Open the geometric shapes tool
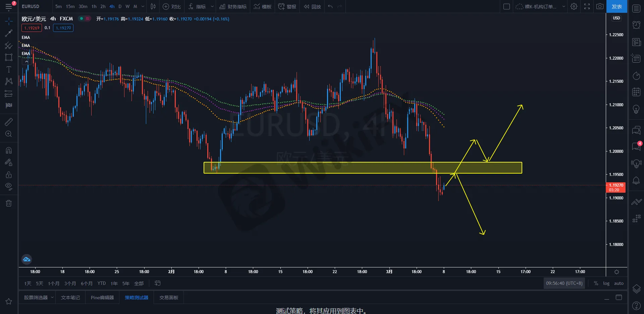644x314 pixels. coord(9,57)
